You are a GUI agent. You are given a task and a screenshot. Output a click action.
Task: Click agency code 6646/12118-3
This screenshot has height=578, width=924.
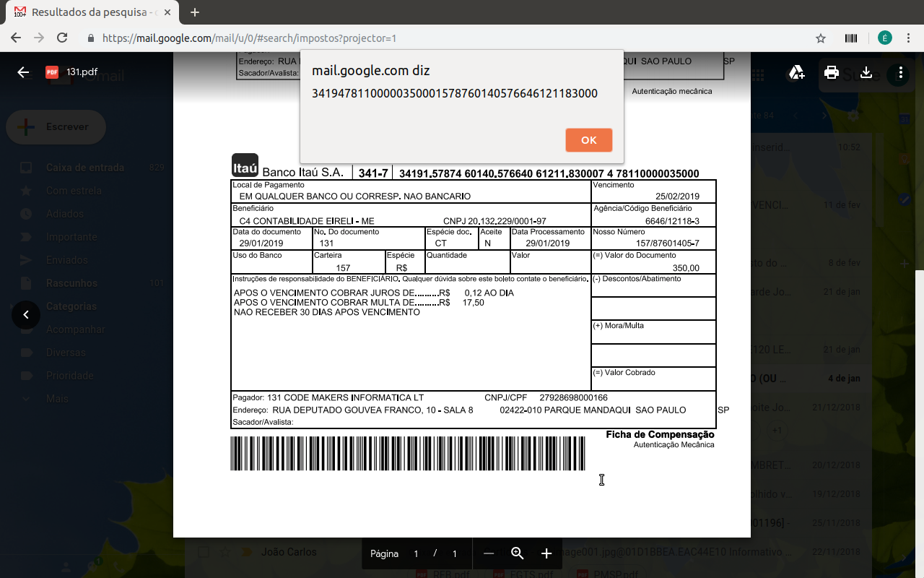tap(672, 221)
